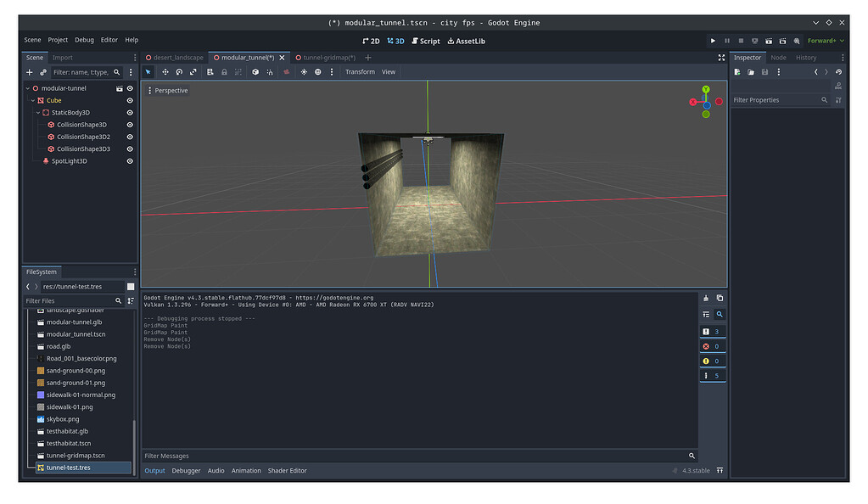Click the green Y axis gizmo handle
Viewport: 868px width, 504px height.
[x=705, y=88]
